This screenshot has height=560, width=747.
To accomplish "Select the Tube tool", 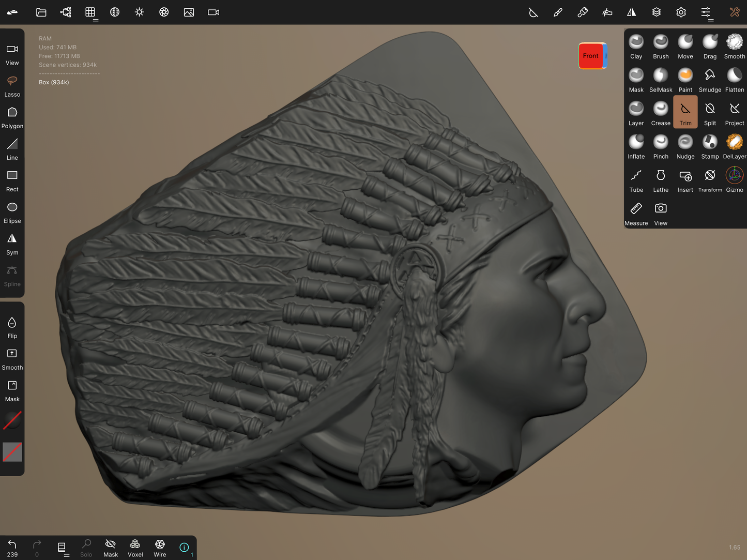I will (636, 180).
